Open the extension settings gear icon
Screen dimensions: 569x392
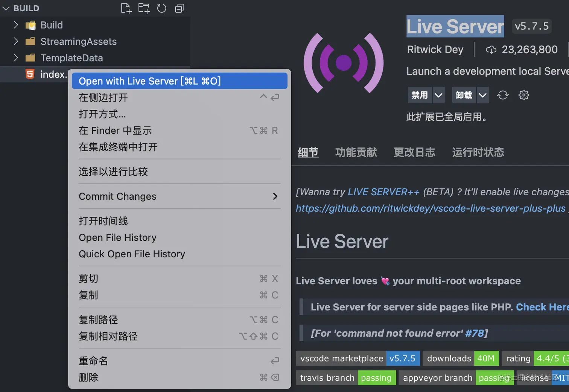pyautogui.click(x=524, y=95)
